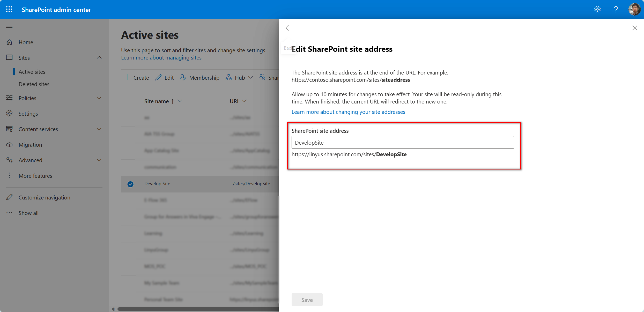Click the Advanced gears icon
This screenshot has width=644, height=312.
[9, 160]
